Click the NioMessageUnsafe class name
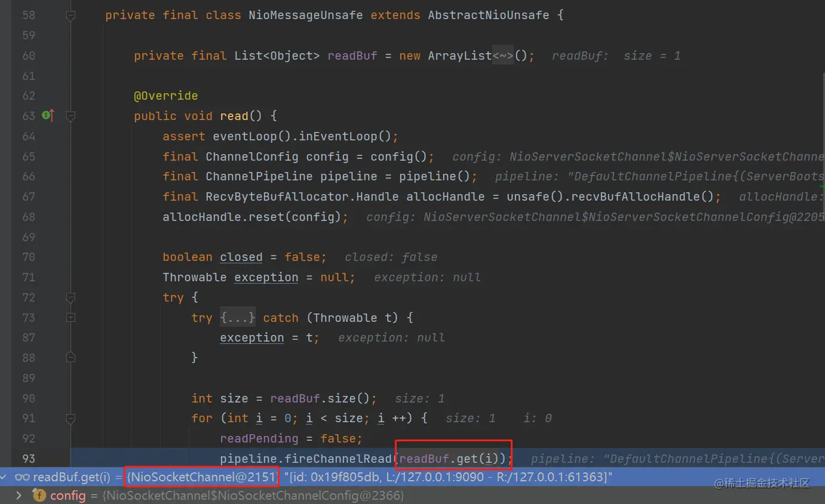The width and height of the screenshot is (825, 504). click(x=306, y=16)
